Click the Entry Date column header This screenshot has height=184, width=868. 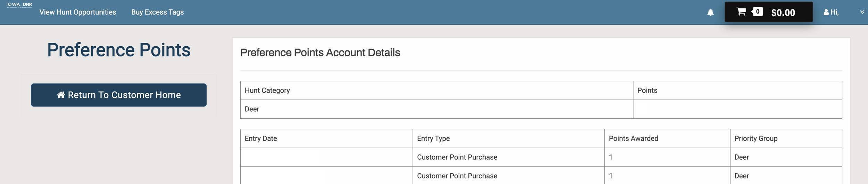[x=261, y=138]
